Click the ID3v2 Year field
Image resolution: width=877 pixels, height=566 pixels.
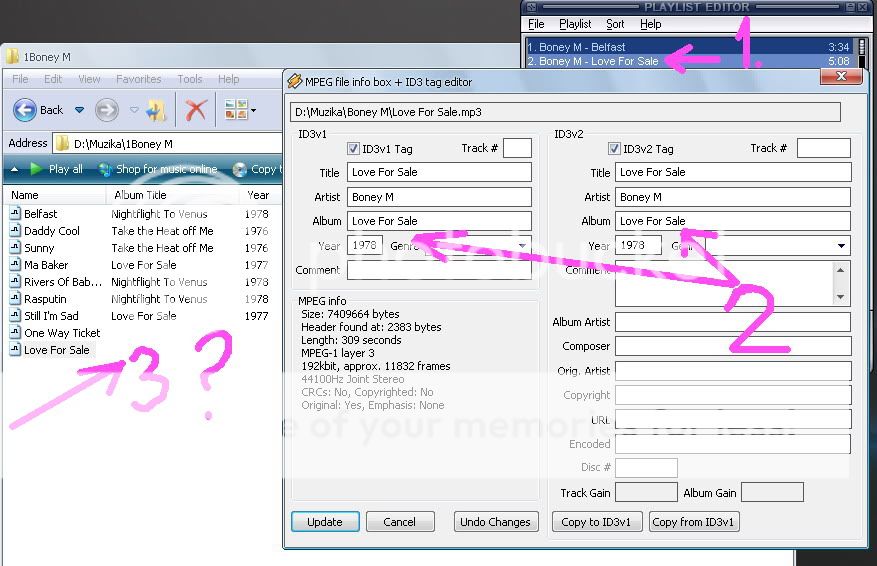tap(638, 245)
